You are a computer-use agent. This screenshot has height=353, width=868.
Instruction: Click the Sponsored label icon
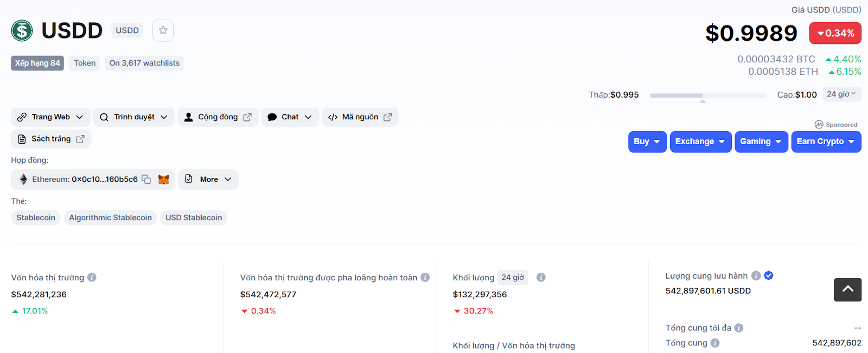pyautogui.click(x=819, y=124)
